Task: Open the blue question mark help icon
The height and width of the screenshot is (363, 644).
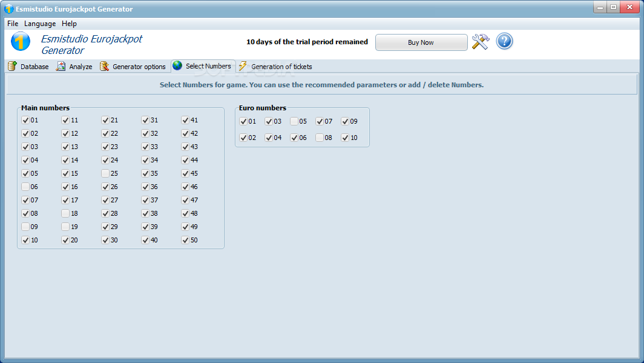Action: pyautogui.click(x=504, y=42)
